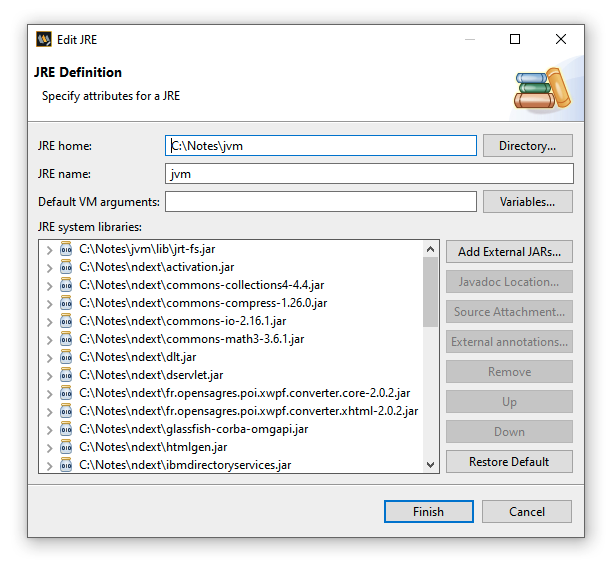Open the Variables... dialog
Screen dimensions: 613x565
[527, 202]
